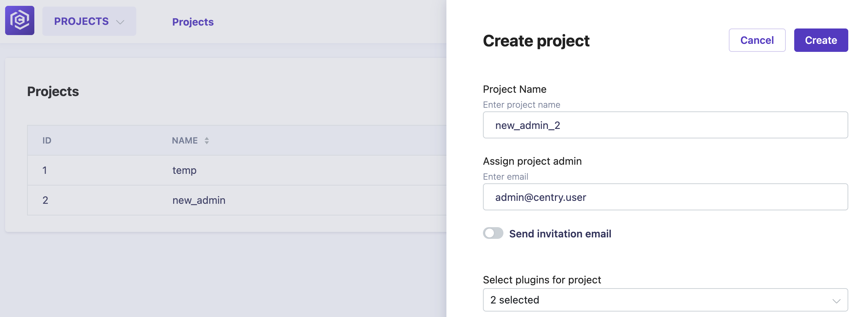868x317 pixels.
Task: Expand the Select plugins for project dropdown
Action: (665, 300)
